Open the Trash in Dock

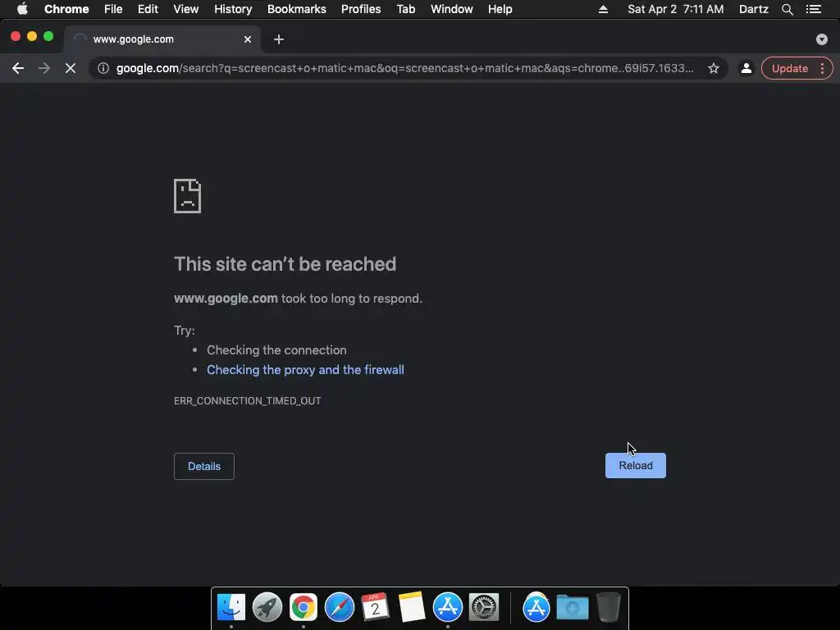[x=609, y=608]
